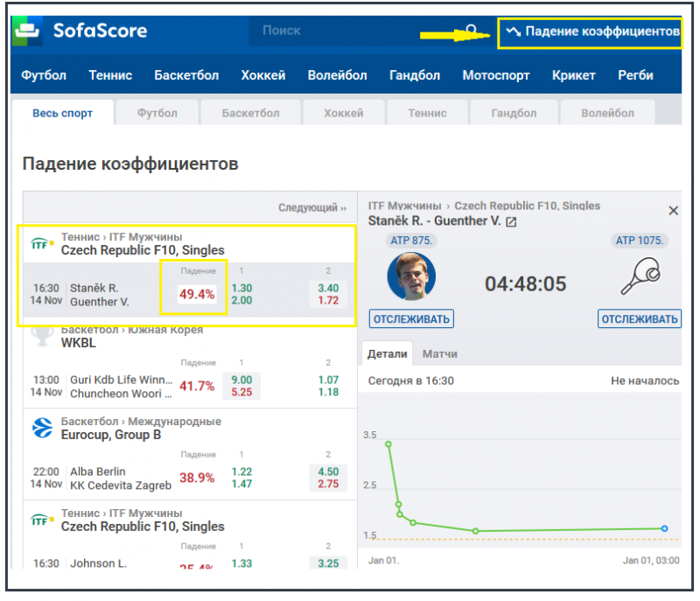Click the ITF logo of the Johnson L. match
Image resolution: width=700 pixels, height=601 pixels.
point(42,521)
